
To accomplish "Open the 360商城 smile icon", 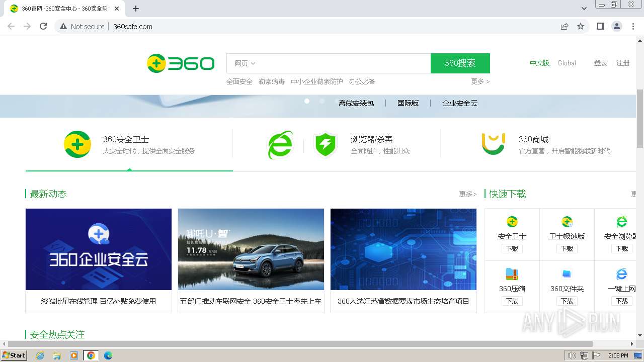I will coord(493,144).
